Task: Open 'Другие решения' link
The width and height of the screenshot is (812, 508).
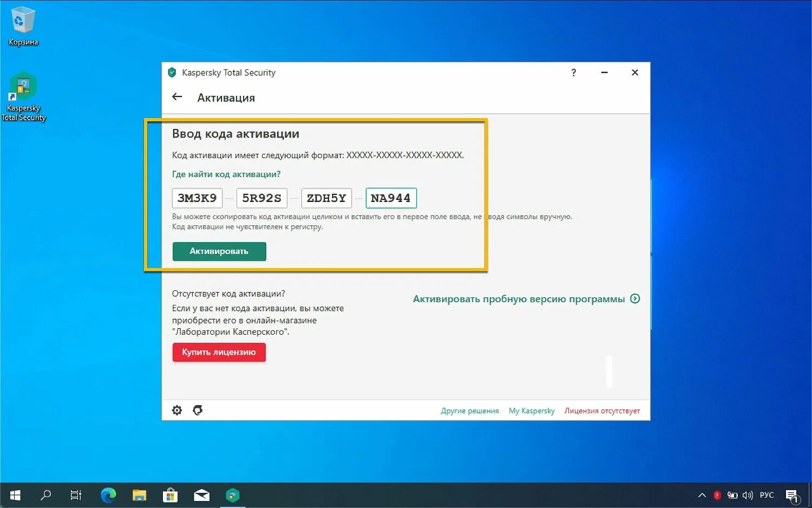Action: [470, 411]
